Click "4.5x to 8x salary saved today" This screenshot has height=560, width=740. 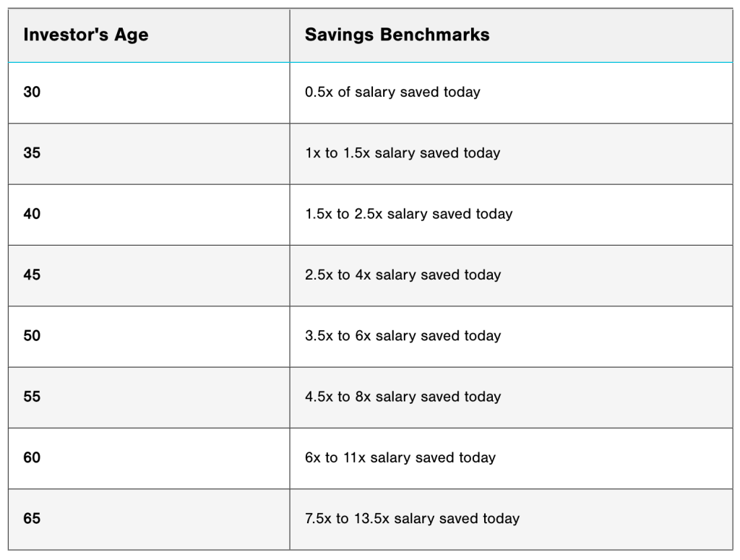pyautogui.click(x=403, y=397)
